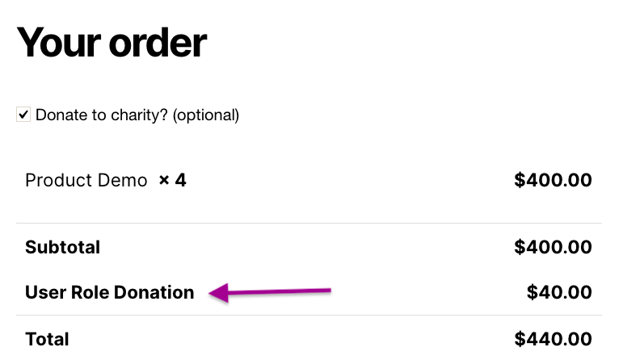This screenshot has width=623, height=364.
Task: Open the Product Demo item name
Action: [86, 180]
